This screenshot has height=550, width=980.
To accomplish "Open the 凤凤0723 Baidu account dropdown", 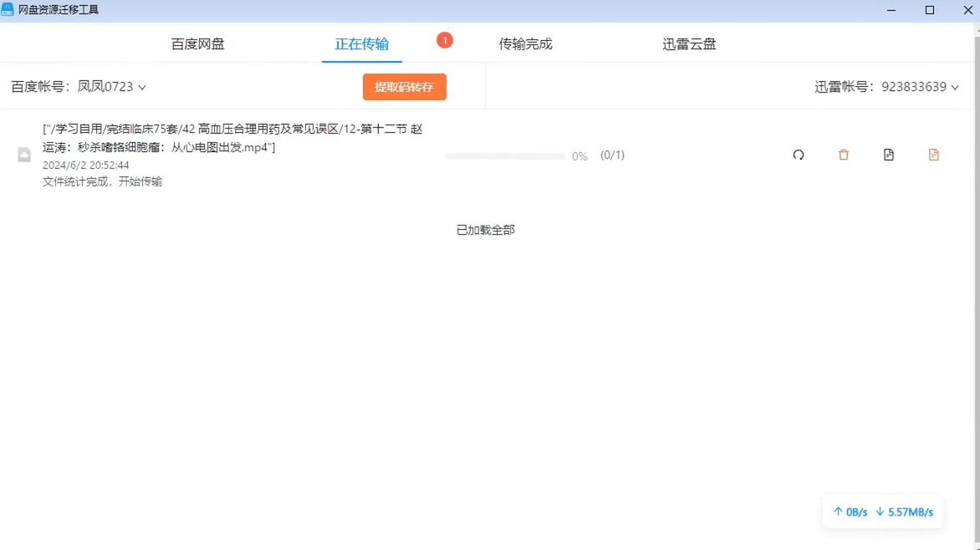I will (x=110, y=86).
